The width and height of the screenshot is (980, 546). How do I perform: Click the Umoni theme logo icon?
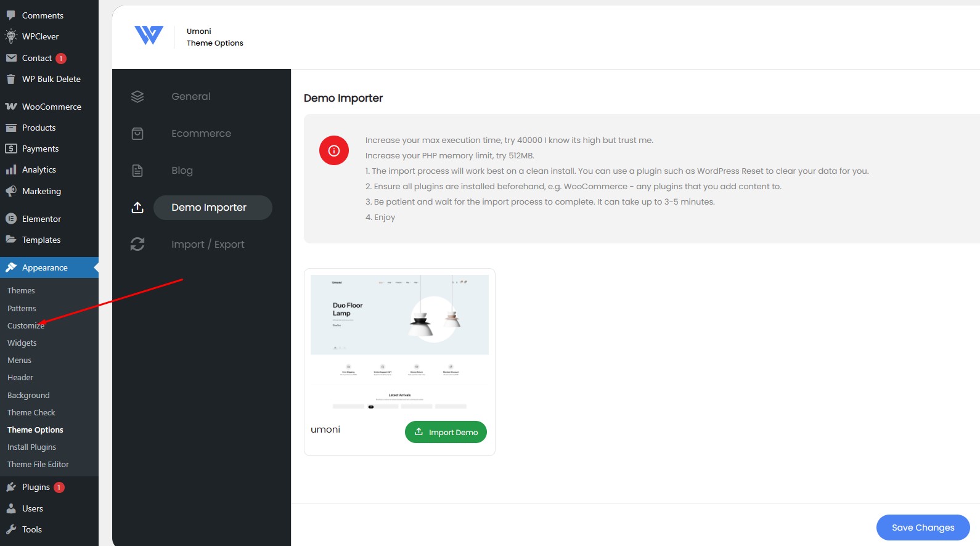(x=149, y=36)
